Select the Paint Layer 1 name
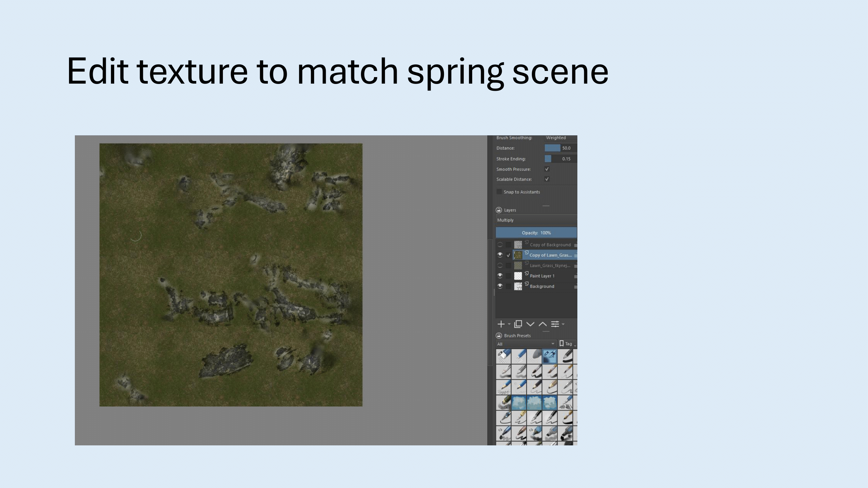Viewport: 868px width, 488px height. (x=542, y=276)
